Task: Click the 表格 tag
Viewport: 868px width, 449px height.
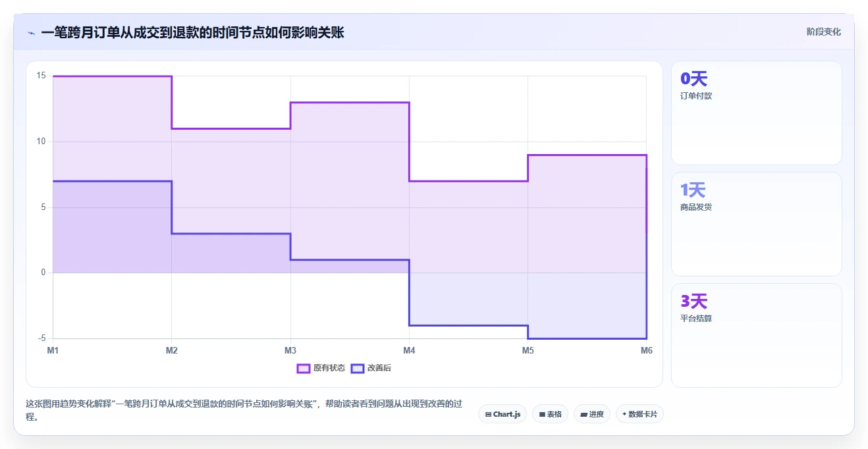Action: click(x=550, y=414)
